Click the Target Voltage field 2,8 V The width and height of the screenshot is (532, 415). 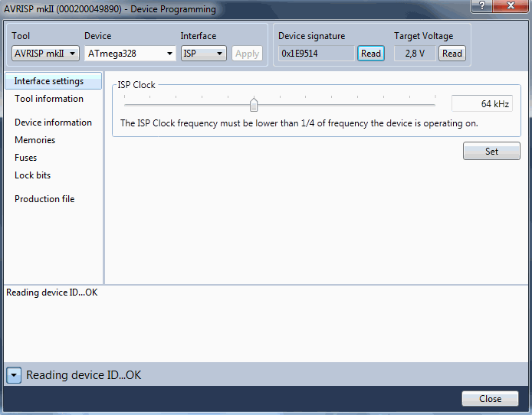click(415, 54)
